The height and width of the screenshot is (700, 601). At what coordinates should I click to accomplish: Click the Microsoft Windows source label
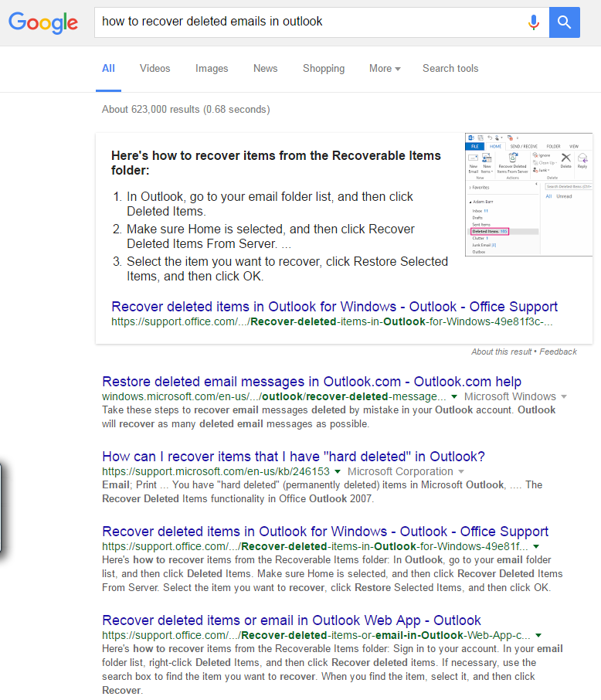tap(510, 396)
